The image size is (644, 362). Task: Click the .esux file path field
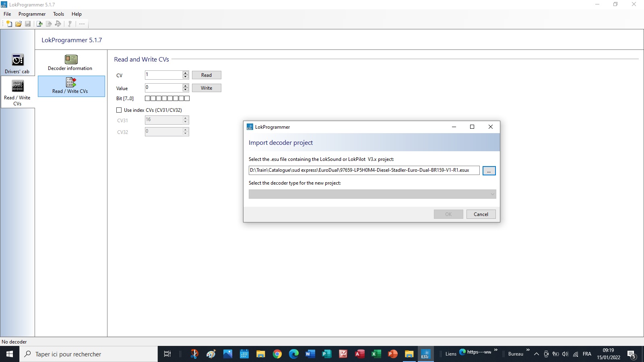pos(364,170)
